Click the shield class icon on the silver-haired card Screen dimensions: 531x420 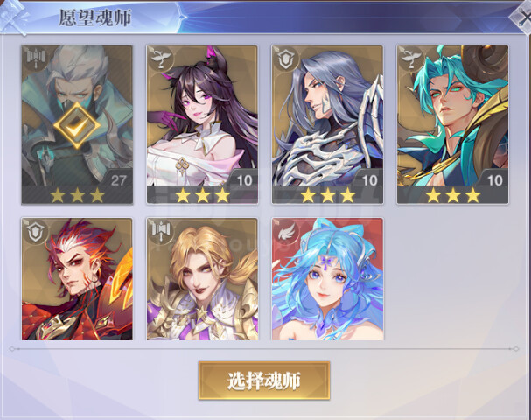point(285,59)
